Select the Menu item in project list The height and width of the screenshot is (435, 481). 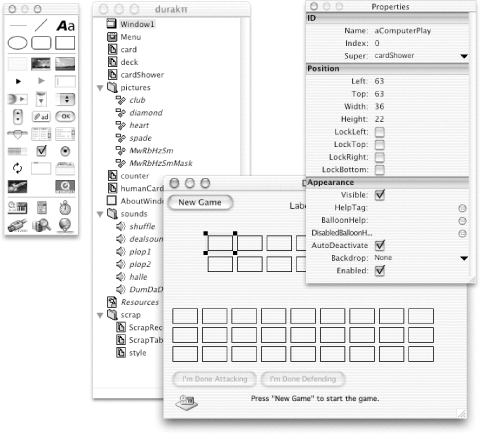pyautogui.click(x=131, y=37)
